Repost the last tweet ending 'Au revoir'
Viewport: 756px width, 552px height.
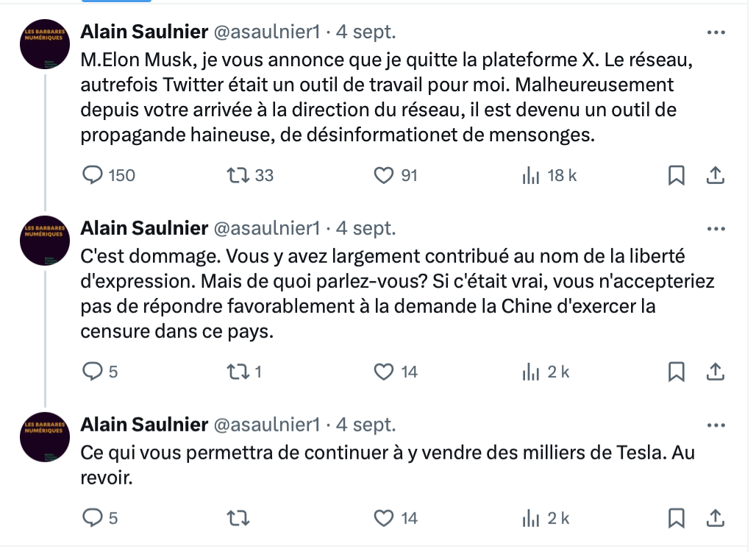238,518
